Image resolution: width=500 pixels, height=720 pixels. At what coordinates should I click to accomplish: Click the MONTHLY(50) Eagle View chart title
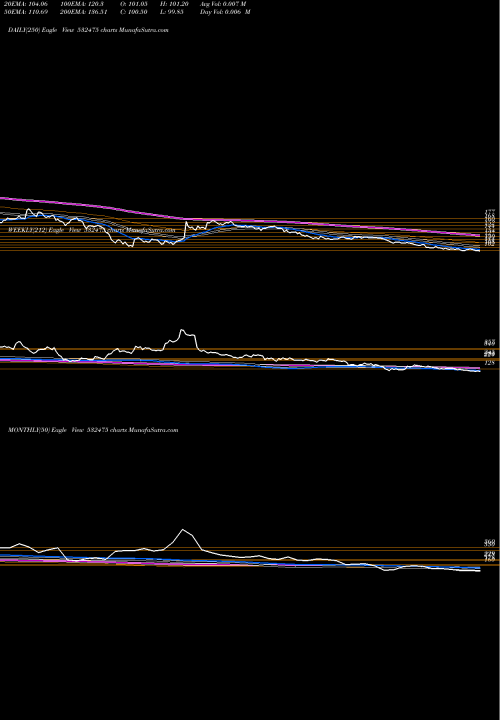tap(93, 430)
